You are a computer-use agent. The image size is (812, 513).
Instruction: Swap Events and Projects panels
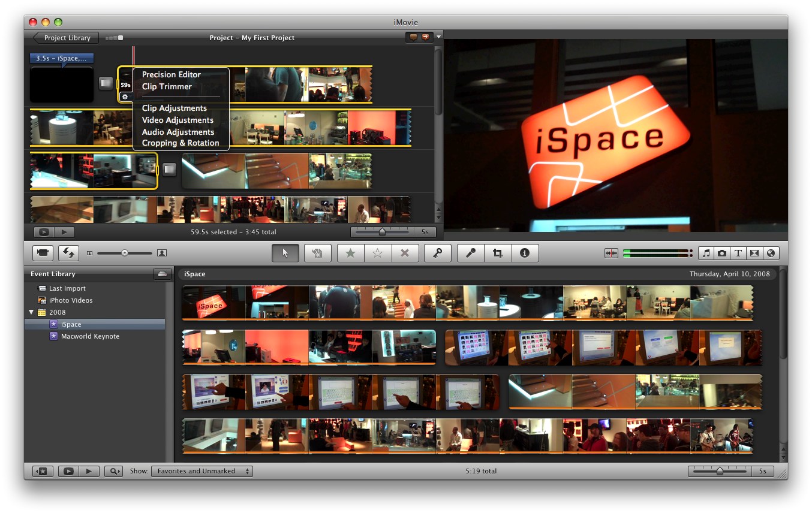[68, 253]
